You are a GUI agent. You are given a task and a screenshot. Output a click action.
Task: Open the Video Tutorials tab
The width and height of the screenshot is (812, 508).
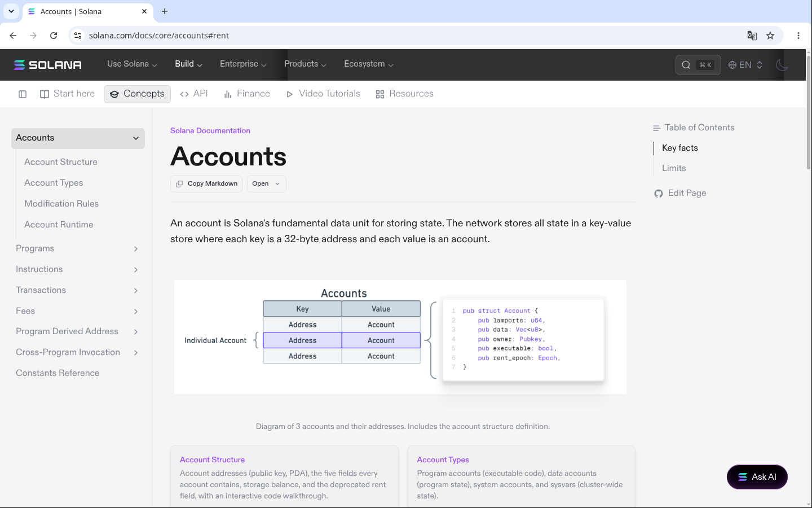coord(323,94)
